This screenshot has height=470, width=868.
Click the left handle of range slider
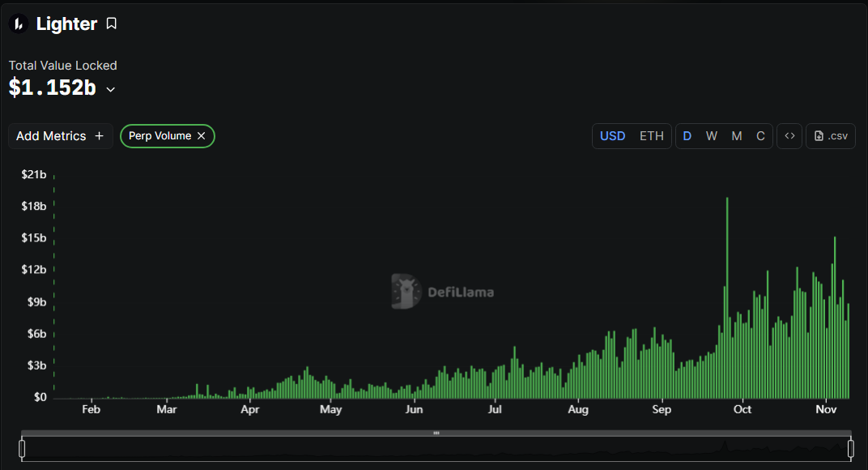click(x=22, y=448)
